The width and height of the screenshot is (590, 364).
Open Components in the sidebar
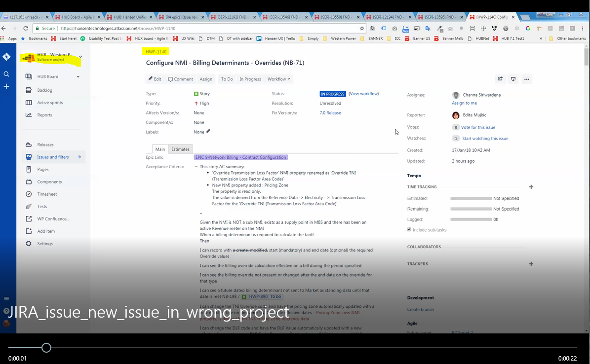point(49,182)
